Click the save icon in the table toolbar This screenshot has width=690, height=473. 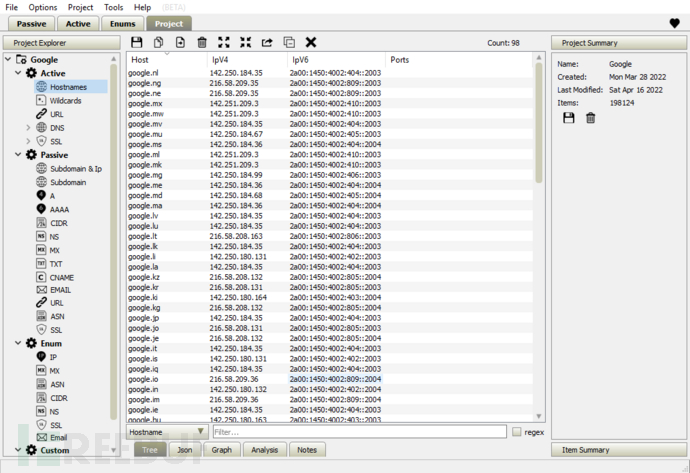(x=137, y=42)
